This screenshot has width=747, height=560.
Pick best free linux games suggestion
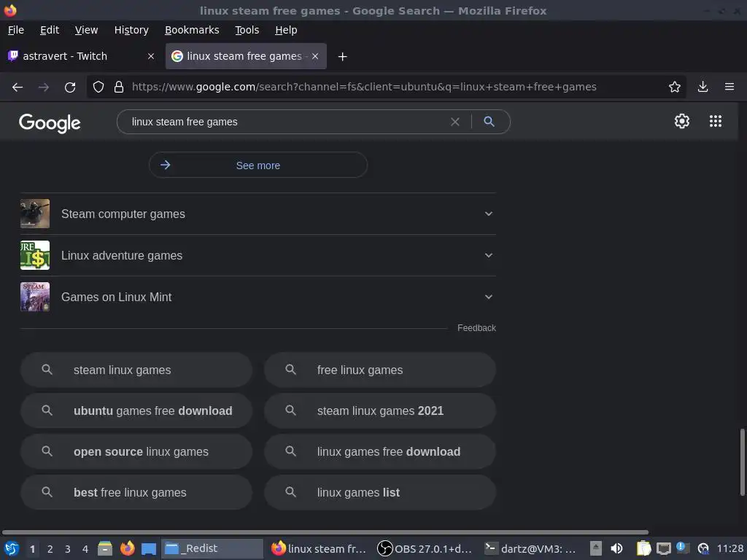136,492
